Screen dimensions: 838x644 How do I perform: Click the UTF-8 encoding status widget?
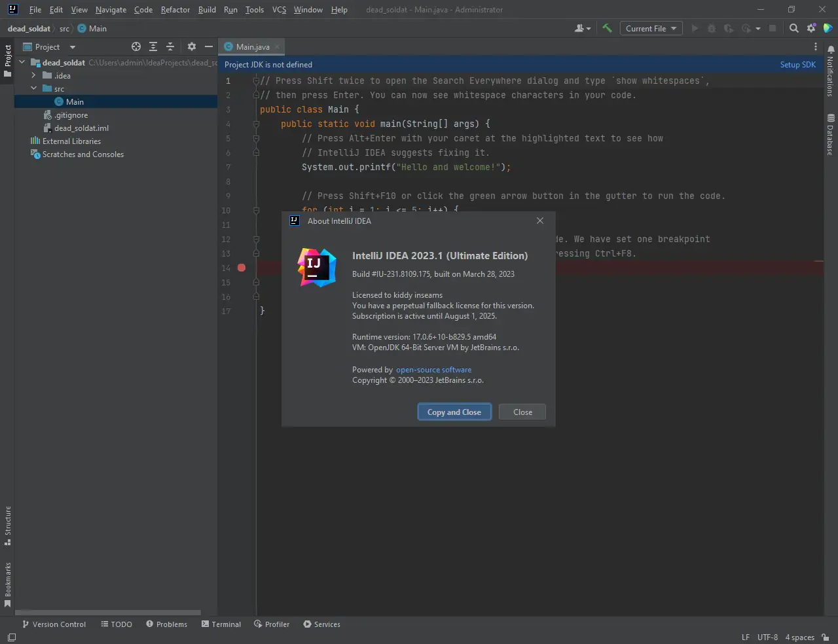click(767, 637)
